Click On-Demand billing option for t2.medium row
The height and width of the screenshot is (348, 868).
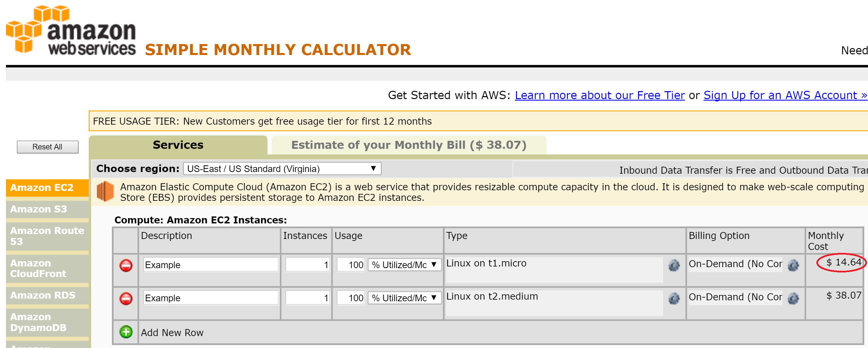click(735, 297)
